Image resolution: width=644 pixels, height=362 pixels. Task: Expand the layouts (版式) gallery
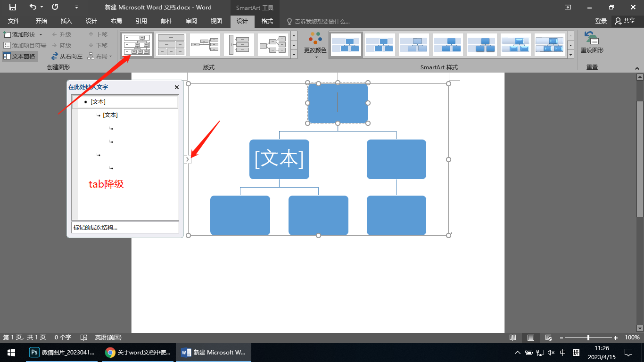pos(294,55)
